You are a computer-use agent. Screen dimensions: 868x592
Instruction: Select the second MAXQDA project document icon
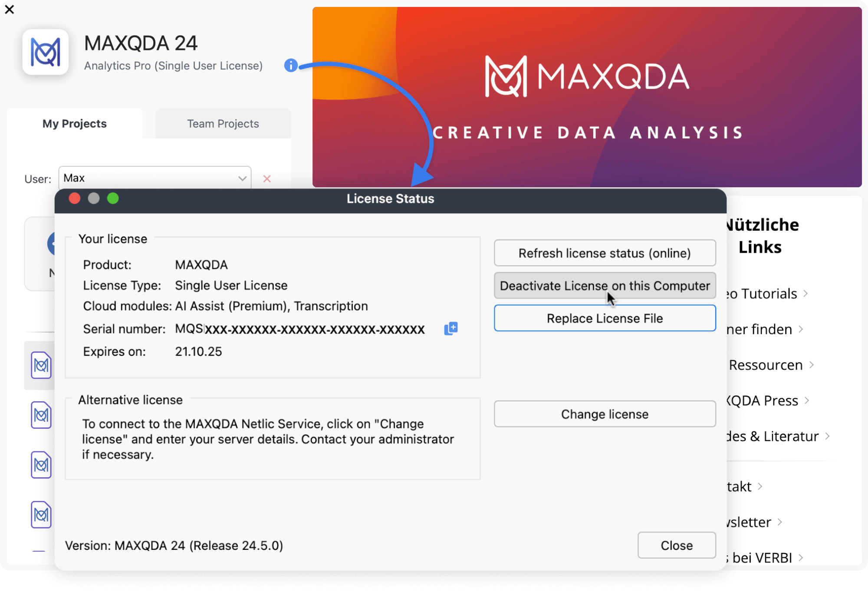pyautogui.click(x=40, y=415)
